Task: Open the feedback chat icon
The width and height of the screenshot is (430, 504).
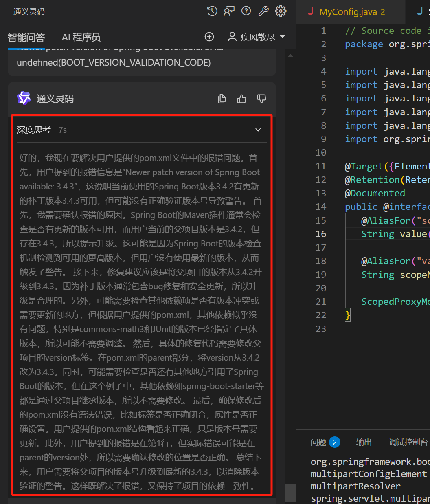Action: [x=229, y=11]
